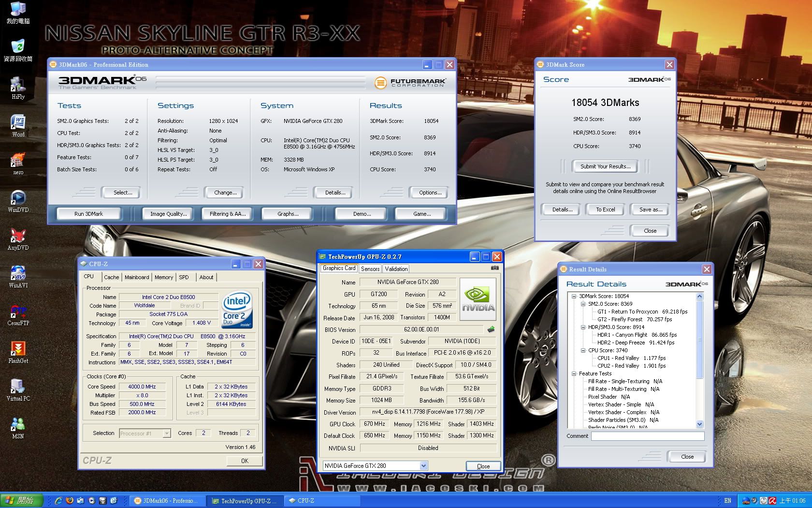Select GT1 - Return To Proxycon row
The image size is (812, 508).
[x=642, y=312]
